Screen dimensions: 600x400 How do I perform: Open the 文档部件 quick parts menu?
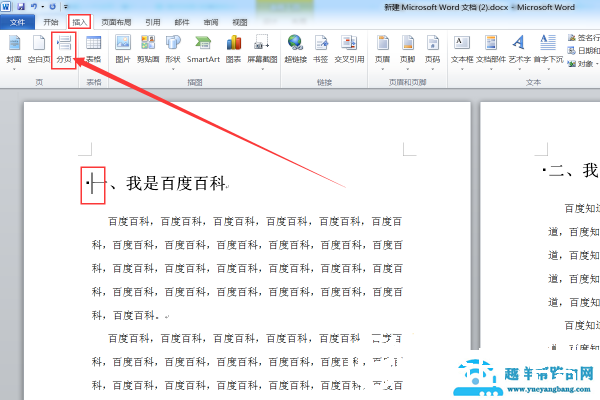tap(491, 49)
